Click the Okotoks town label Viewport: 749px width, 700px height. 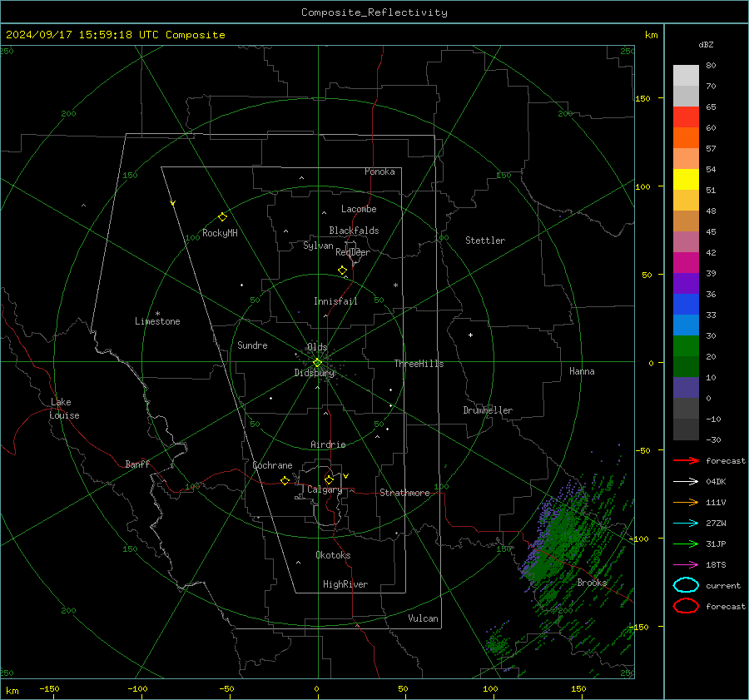333,555
